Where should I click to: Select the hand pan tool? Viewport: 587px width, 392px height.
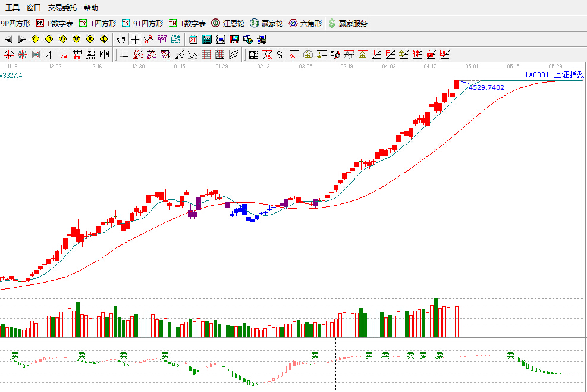click(x=121, y=39)
